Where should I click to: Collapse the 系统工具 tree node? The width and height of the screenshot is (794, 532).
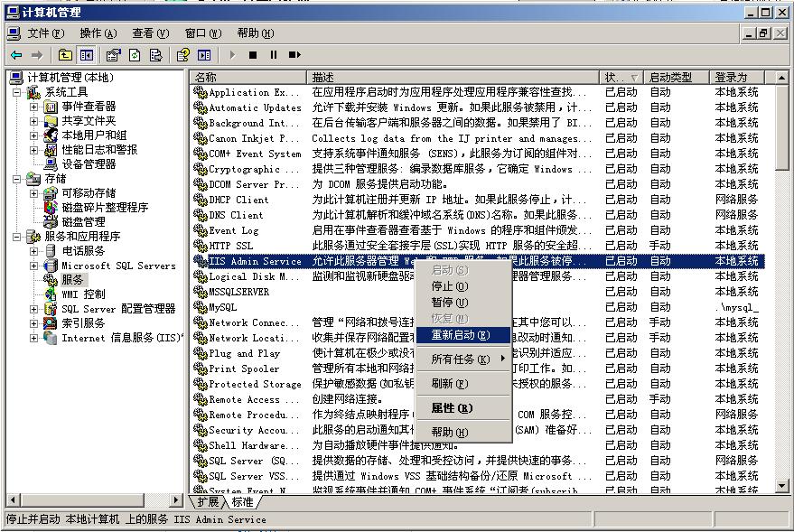[17, 92]
